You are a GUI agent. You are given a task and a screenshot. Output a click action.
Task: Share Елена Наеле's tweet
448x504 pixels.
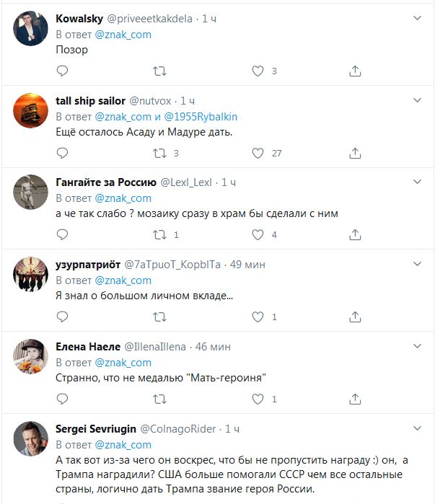point(355,399)
